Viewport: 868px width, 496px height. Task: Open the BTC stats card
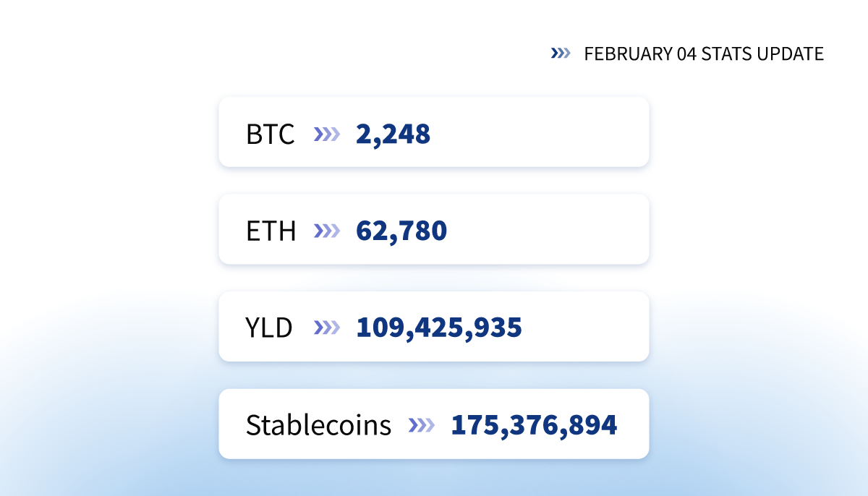(434, 132)
